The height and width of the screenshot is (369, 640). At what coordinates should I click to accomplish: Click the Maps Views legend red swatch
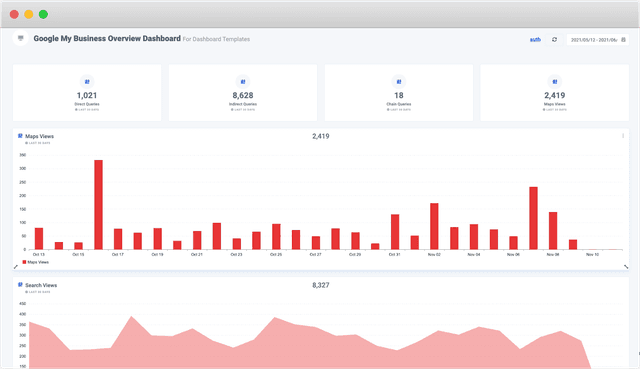coord(24,262)
